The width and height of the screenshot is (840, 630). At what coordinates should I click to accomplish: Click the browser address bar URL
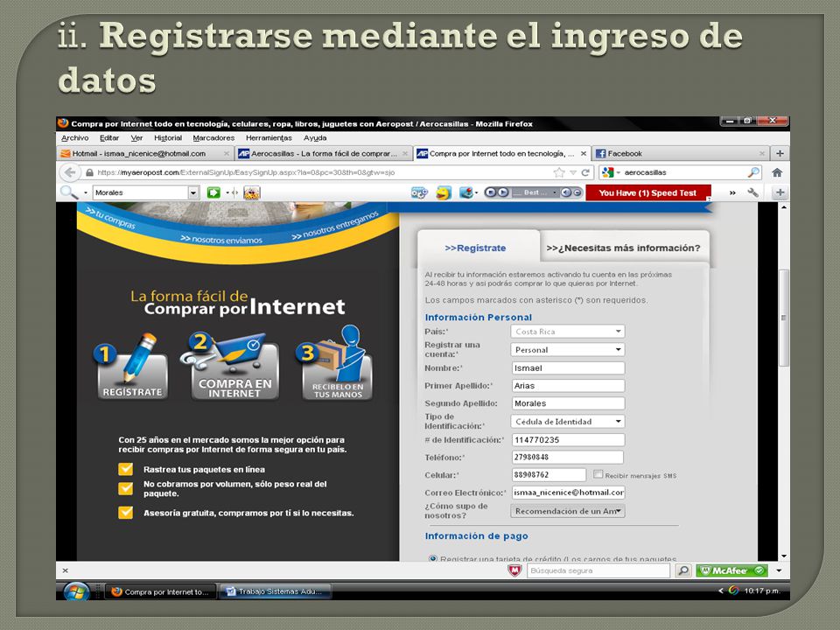pyautogui.click(x=321, y=172)
